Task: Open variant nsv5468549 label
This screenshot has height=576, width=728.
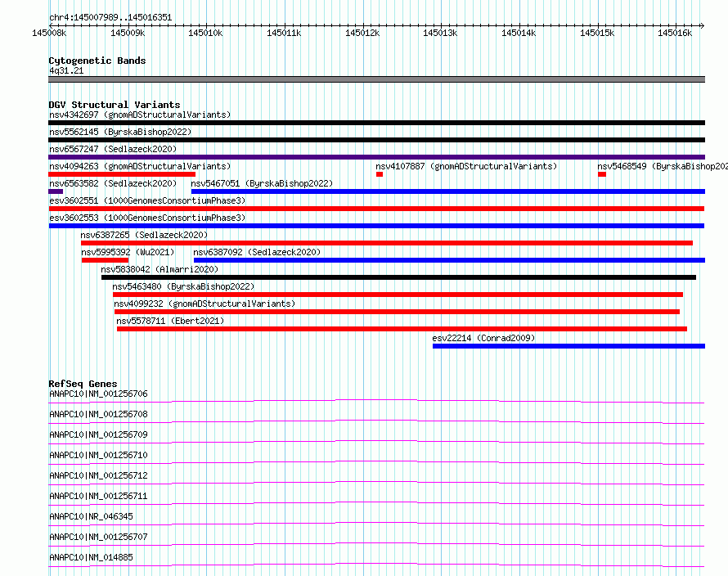Action: point(662,166)
